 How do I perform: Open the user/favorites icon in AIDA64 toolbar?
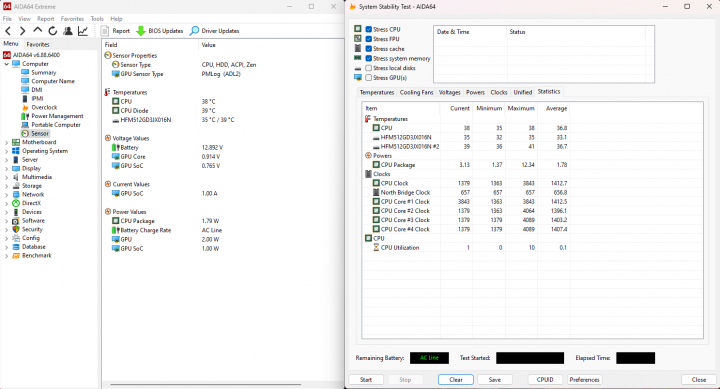(68, 31)
